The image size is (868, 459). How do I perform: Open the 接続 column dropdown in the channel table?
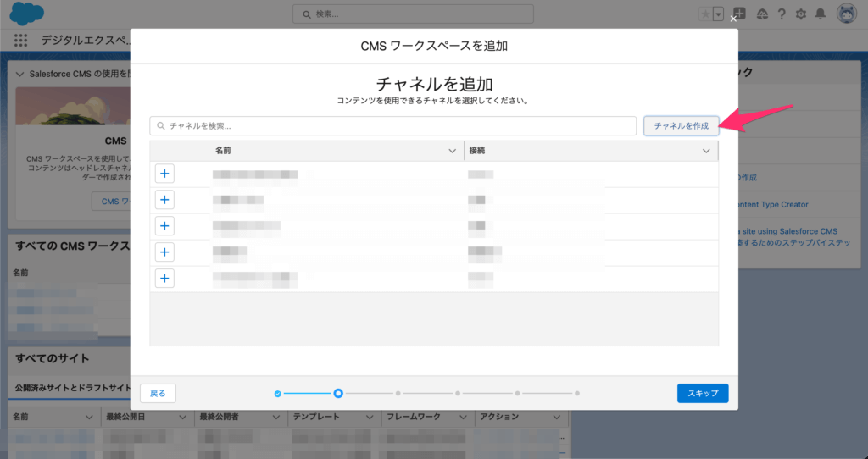706,151
